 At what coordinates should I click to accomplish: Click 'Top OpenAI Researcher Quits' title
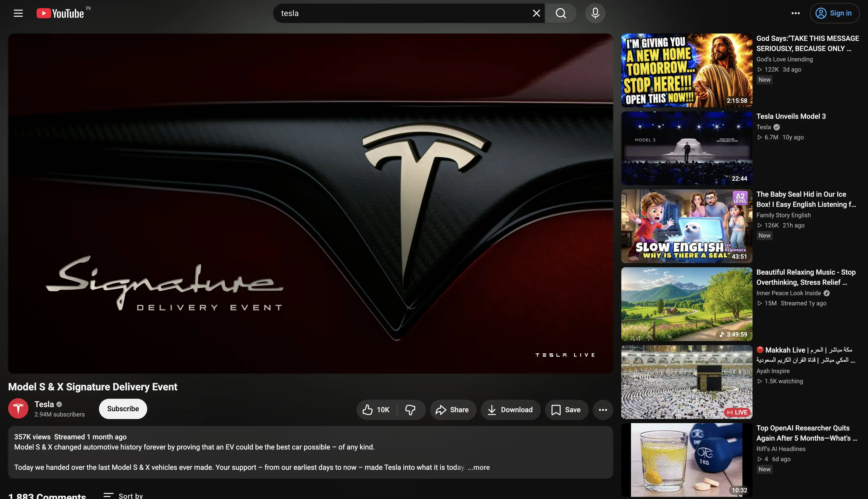(x=807, y=433)
